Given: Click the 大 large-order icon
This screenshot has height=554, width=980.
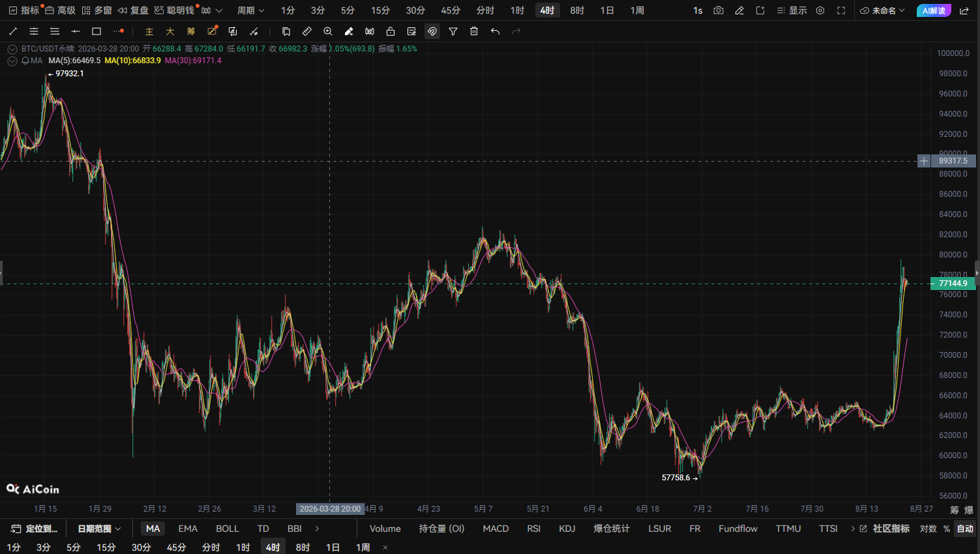Looking at the screenshot, I should pyautogui.click(x=170, y=31).
